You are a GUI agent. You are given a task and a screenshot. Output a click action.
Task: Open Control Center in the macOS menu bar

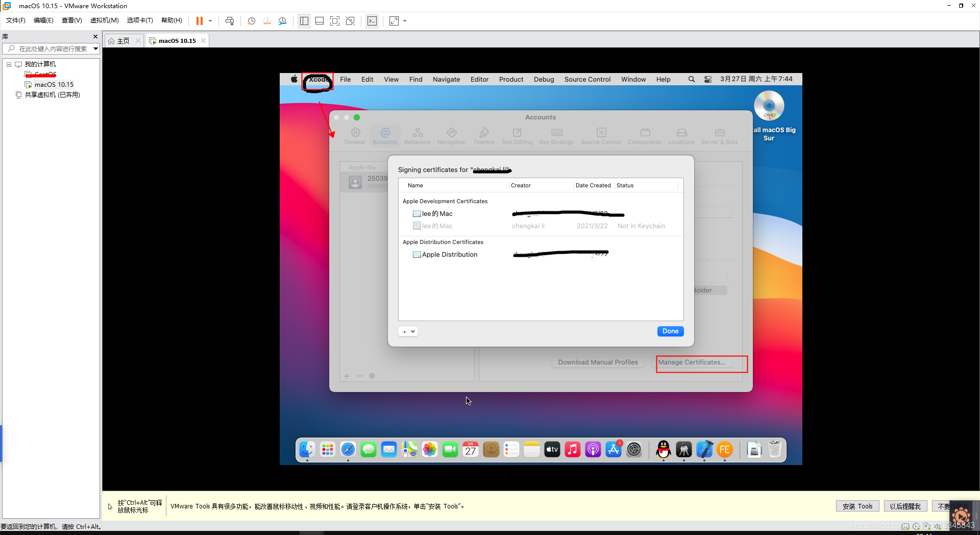coord(708,79)
